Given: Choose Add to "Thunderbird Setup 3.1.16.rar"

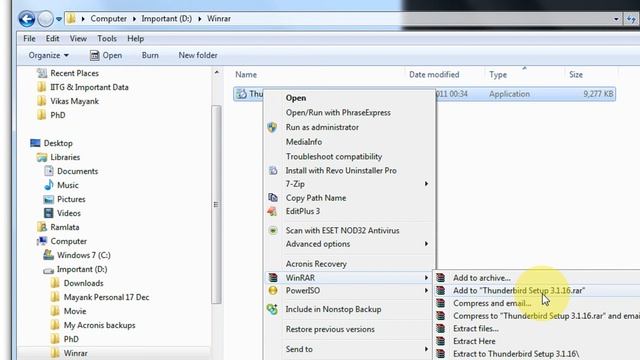Looking at the screenshot, I should [x=519, y=291].
